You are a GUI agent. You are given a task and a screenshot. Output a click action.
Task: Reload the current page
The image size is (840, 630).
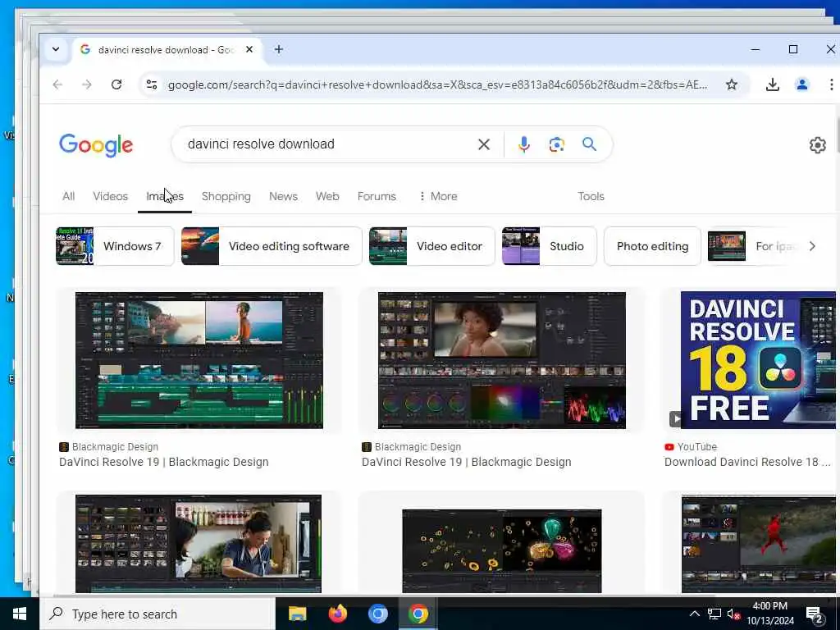point(116,84)
